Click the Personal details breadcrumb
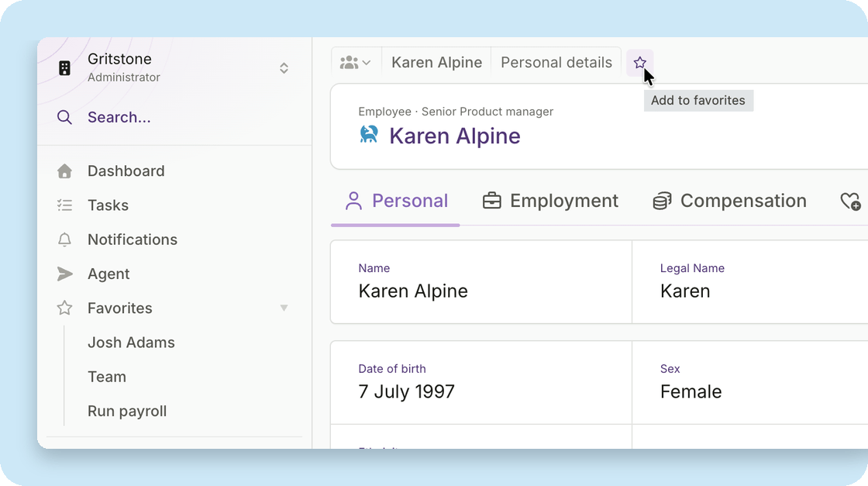The image size is (868, 486). (556, 63)
